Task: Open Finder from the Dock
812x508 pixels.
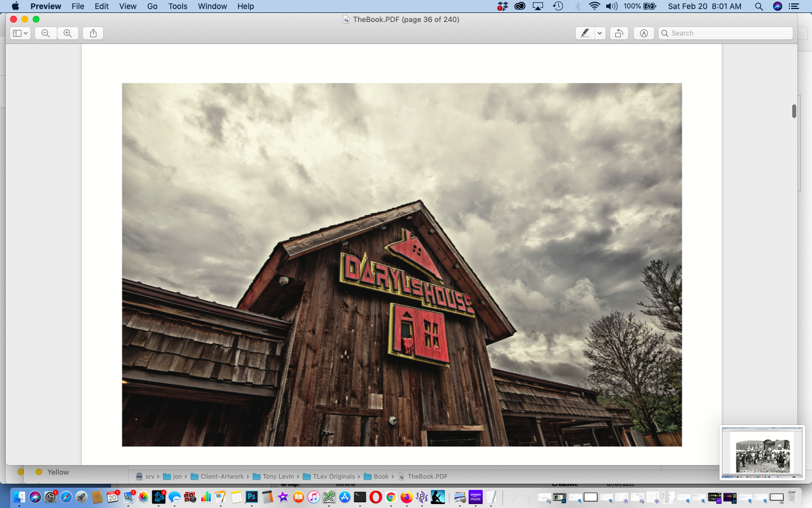Action: (19, 497)
